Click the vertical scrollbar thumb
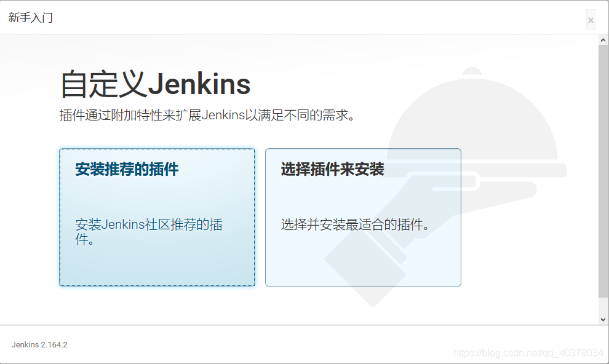Viewport: 609px width, 364px height. 603,171
